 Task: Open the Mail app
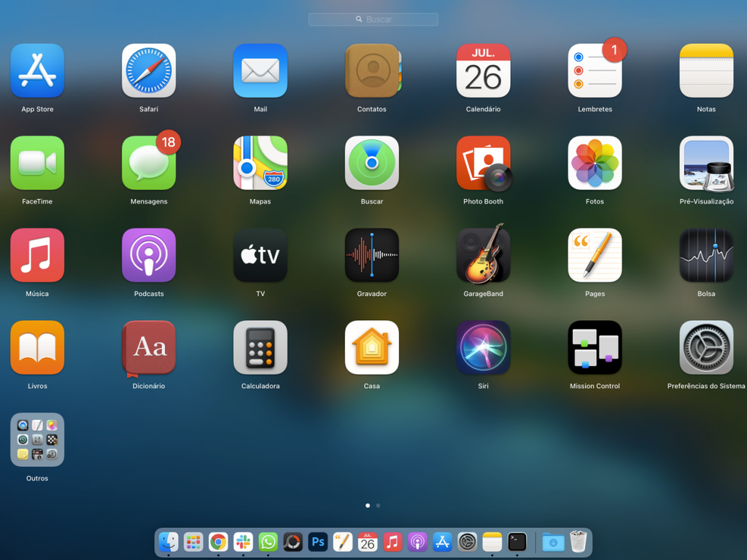coord(260,71)
